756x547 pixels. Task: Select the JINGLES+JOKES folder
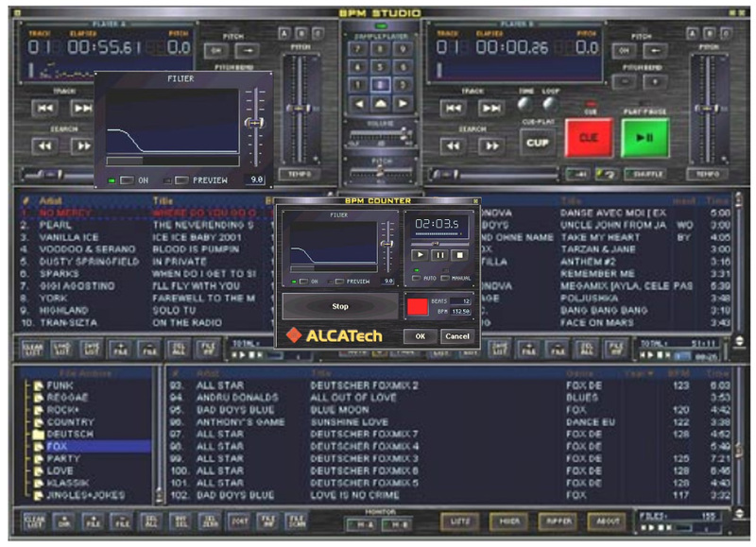(x=85, y=495)
